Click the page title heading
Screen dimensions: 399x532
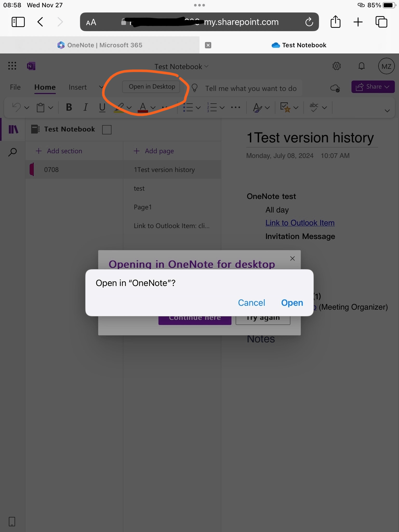(x=310, y=137)
